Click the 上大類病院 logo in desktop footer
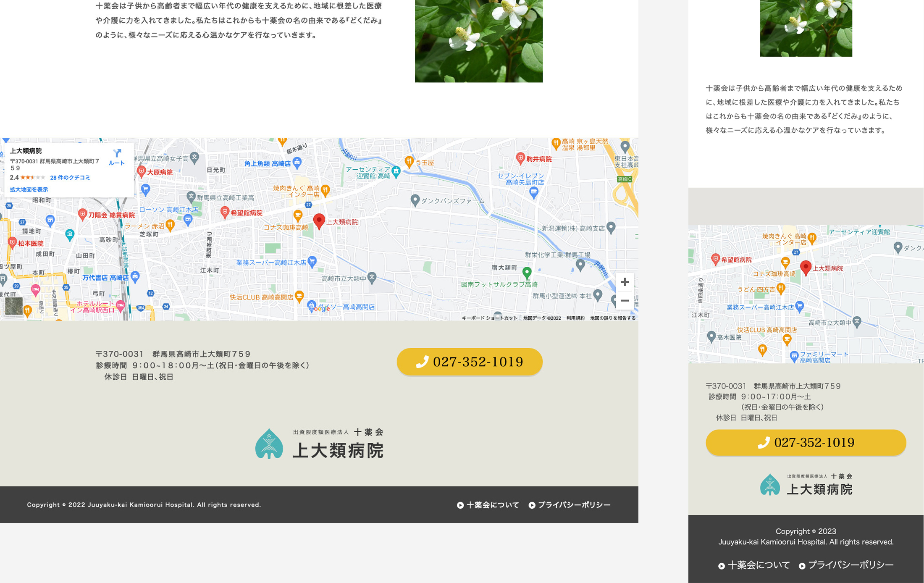This screenshot has width=924, height=583. [319, 444]
